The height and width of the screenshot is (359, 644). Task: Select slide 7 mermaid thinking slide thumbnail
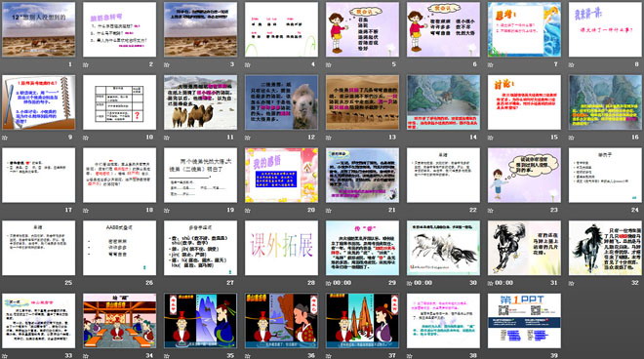pyautogui.click(x=524, y=29)
